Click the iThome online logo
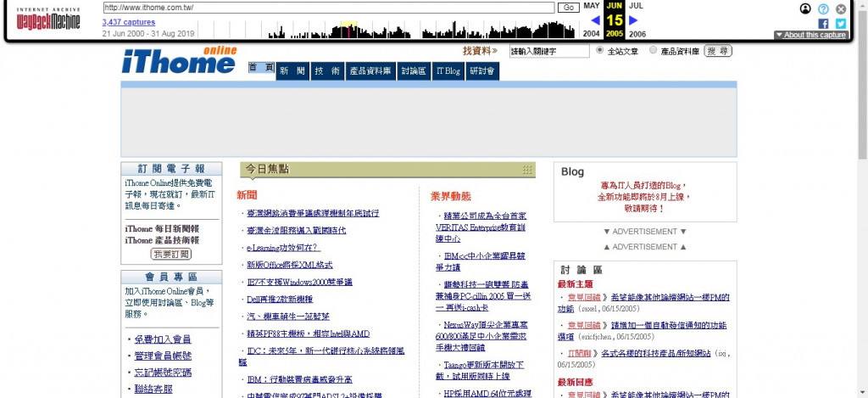 [180, 60]
